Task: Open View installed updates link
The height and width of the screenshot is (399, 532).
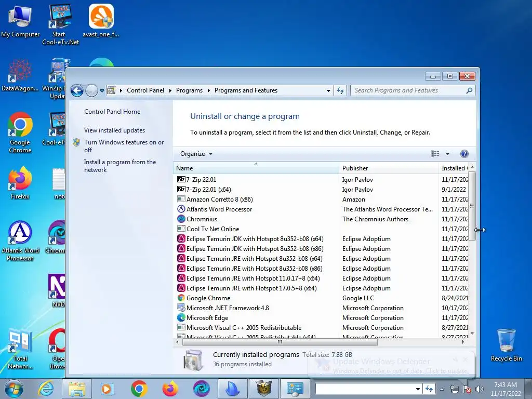Action: pyautogui.click(x=114, y=130)
